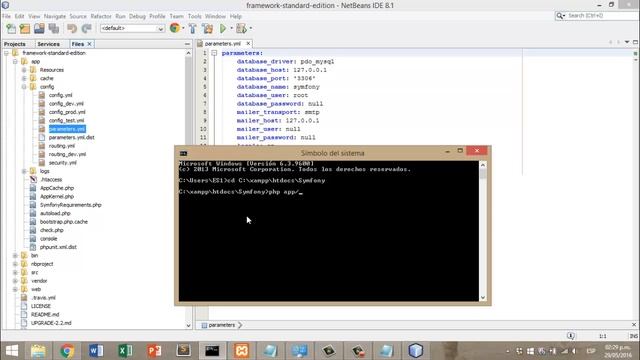Viewport: 640px width, 360px height.
Task: Open the Windows Start button
Action: [x=12, y=351]
